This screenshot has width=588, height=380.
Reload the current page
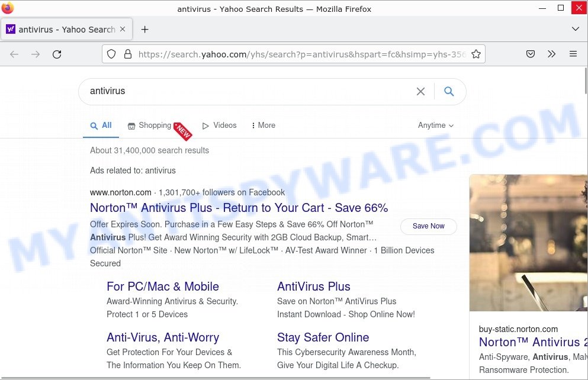pyautogui.click(x=57, y=54)
